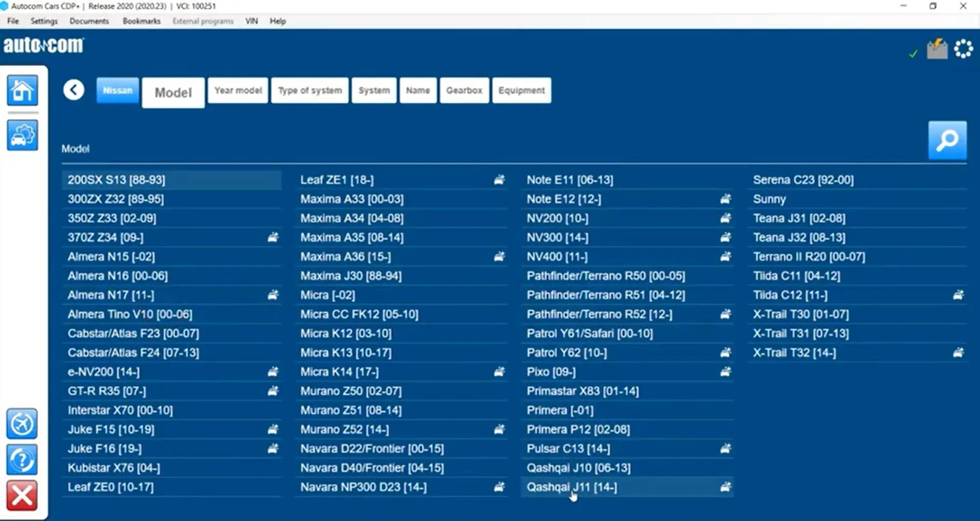Pick Note E11 [06-13]
The height and width of the screenshot is (521, 980).
628,180
